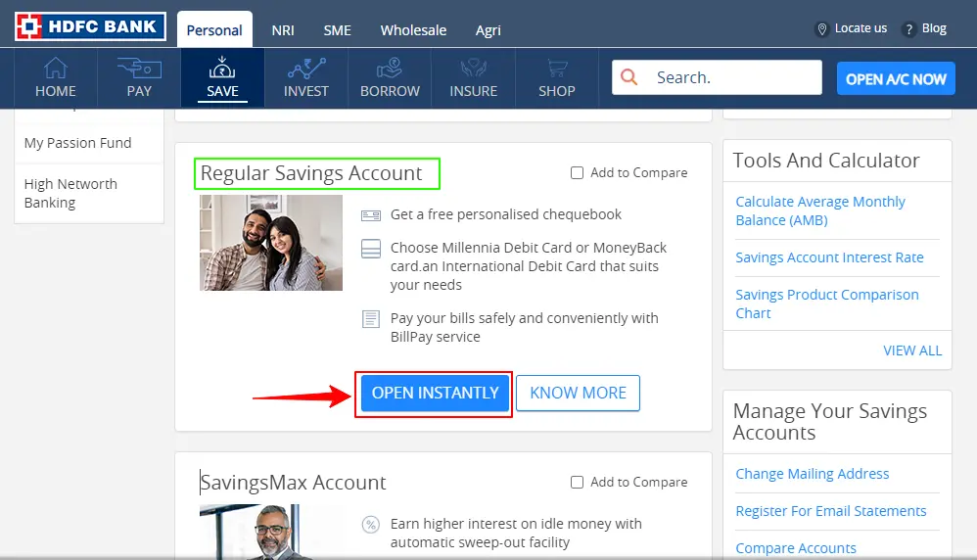The image size is (977, 560).
Task: Tick Add to Compare for Regular Savings Account
Action: click(577, 172)
